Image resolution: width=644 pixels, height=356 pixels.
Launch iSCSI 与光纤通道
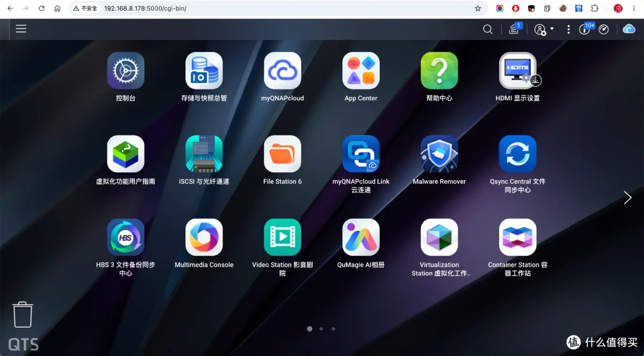(x=204, y=154)
